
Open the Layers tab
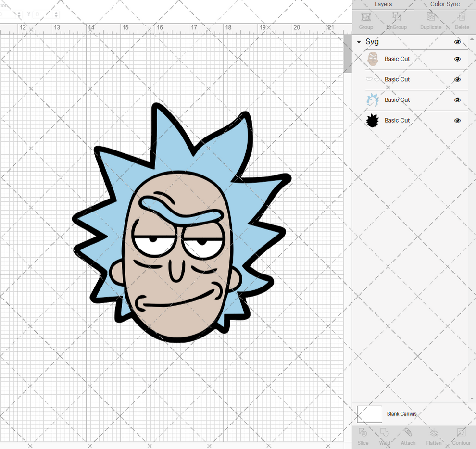click(383, 4)
